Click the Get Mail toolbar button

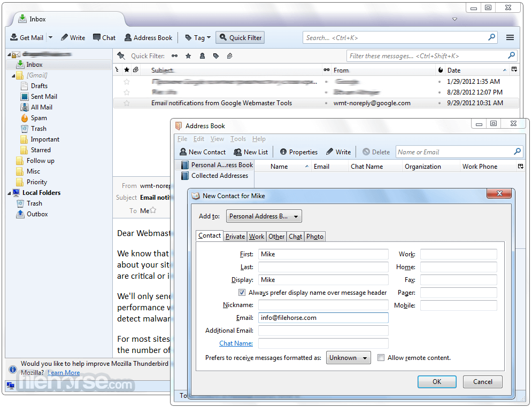[x=27, y=37]
